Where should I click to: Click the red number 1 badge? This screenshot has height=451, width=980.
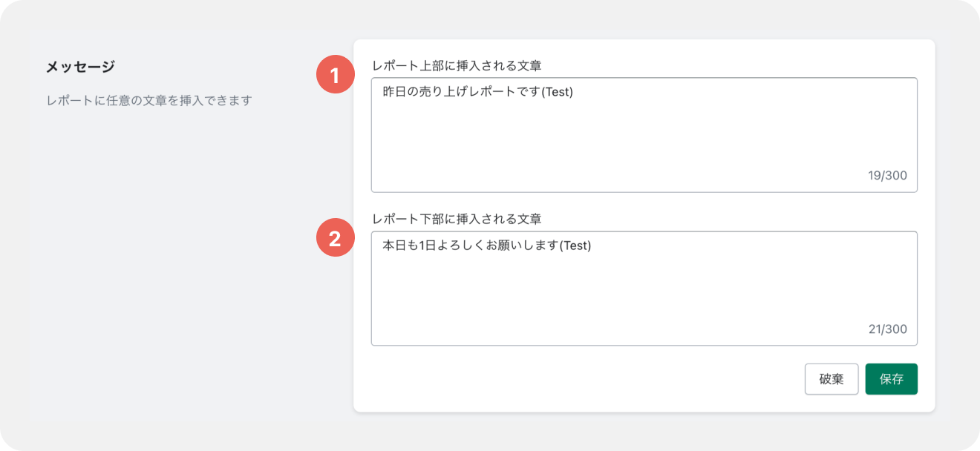pyautogui.click(x=335, y=75)
